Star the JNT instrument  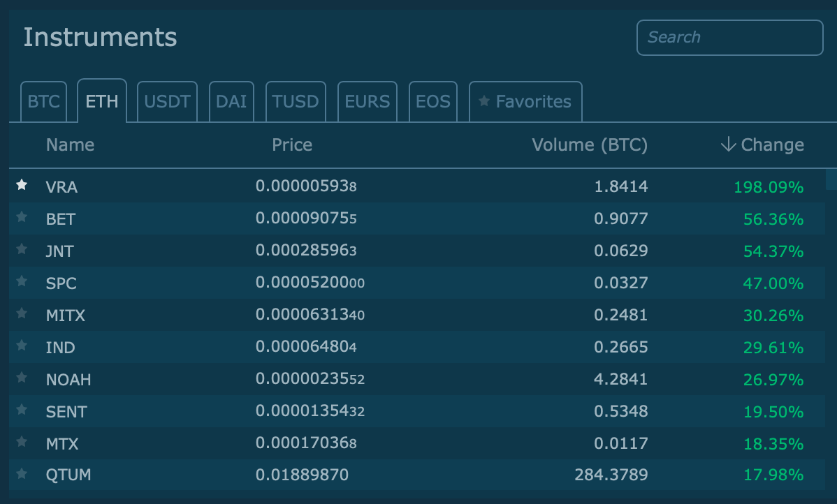[22, 249]
